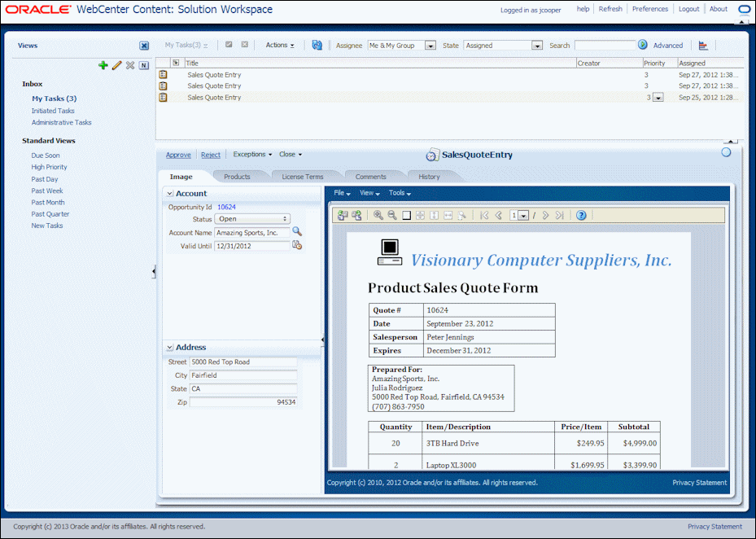756x539 pixels.
Task: Add a new view with the green plus
Action: pyautogui.click(x=103, y=65)
